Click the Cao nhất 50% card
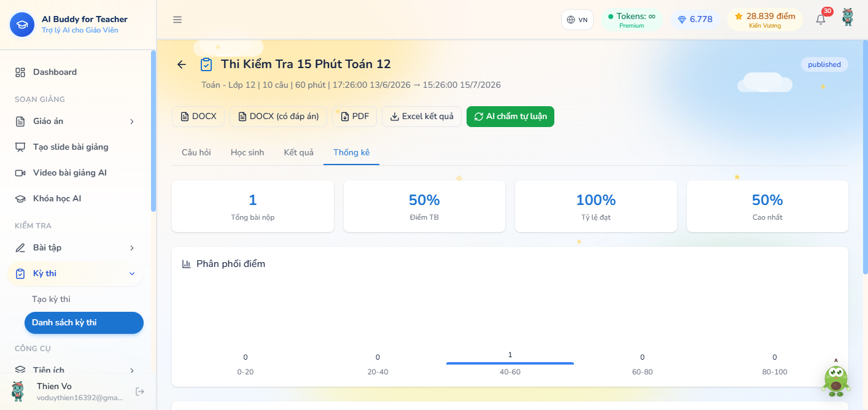Image resolution: width=868 pixels, height=410 pixels. click(767, 206)
